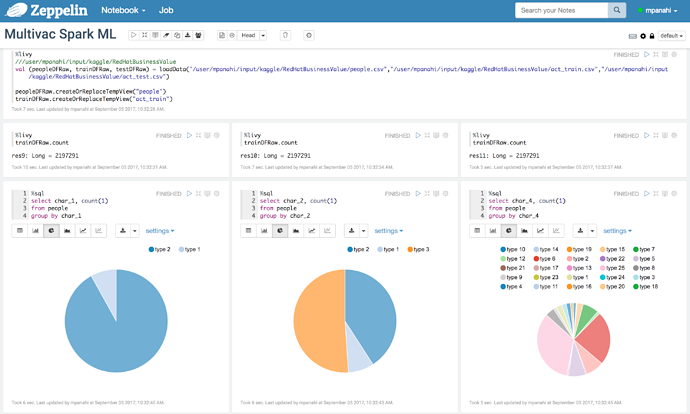Open interpreter binding gear icon
Viewport: 690px width, 414px height.
(643, 36)
